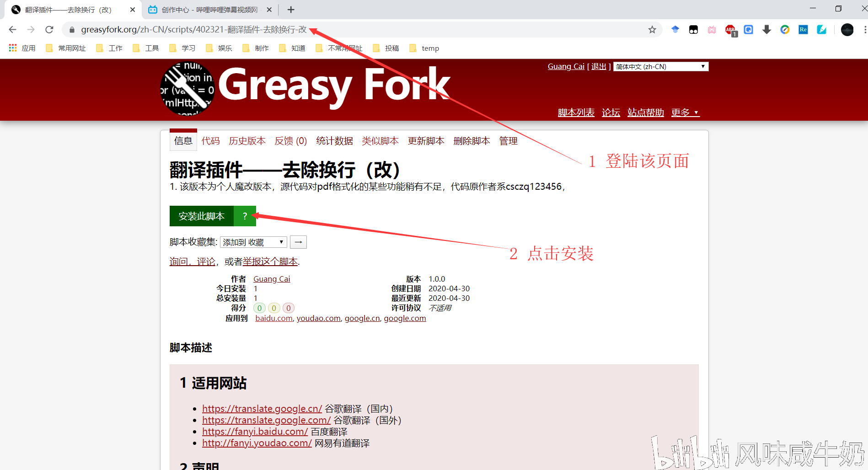Open the 学习 bookmark folder
The width and height of the screenshot is (868, 470).
click(x=182, y=48)
